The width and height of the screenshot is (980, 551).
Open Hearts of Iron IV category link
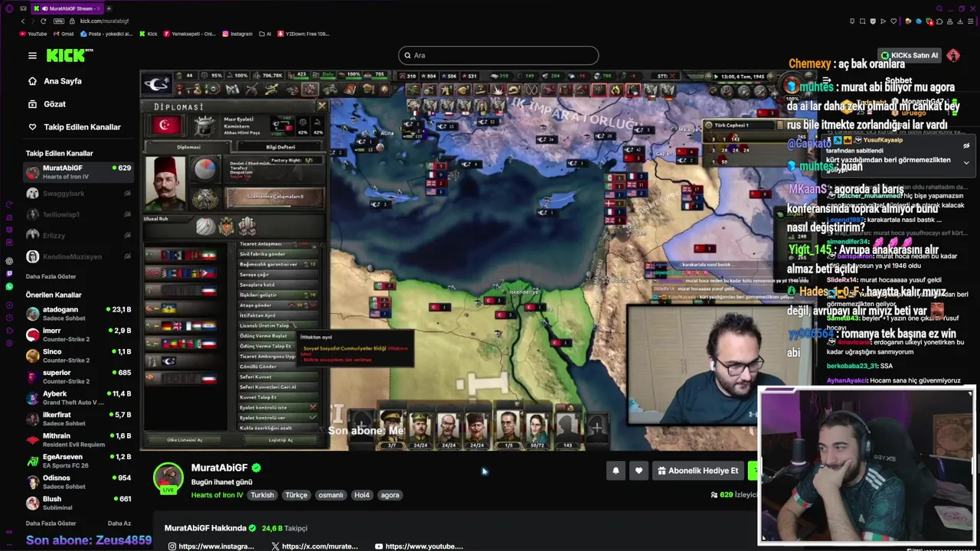(x=217, y=495)
